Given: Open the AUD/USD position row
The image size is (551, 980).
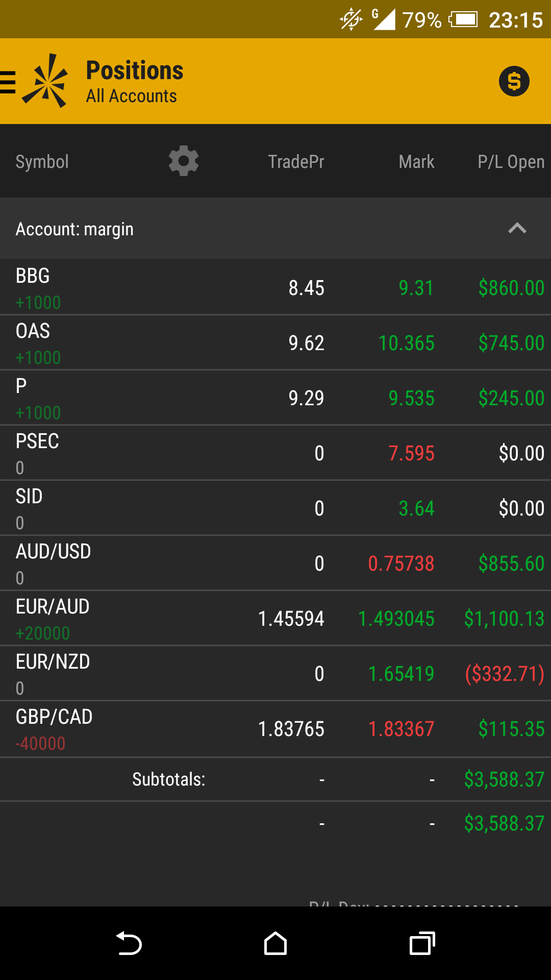Looking at the screenshot, I should (275, 563).
